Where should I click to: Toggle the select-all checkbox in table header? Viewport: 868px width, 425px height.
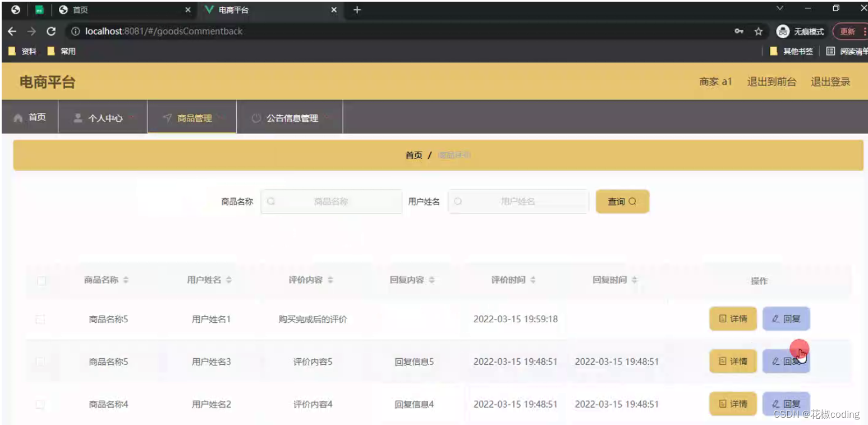click(41, 281)
